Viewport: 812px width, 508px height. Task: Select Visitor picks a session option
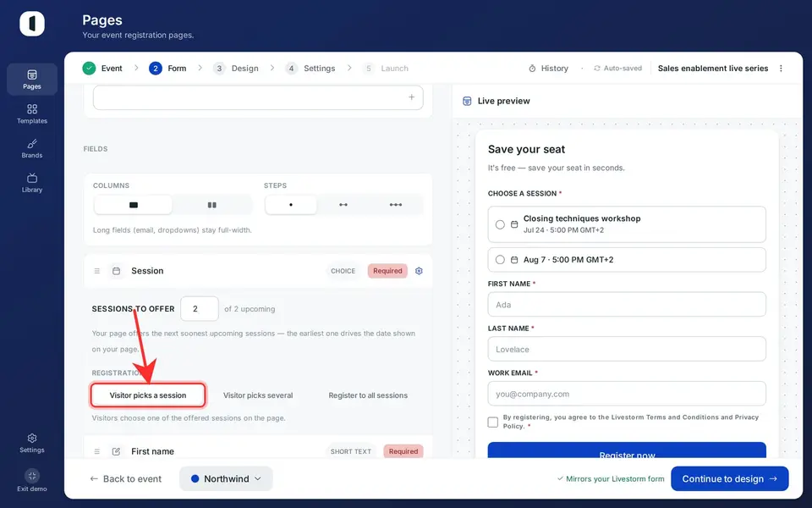click(x=148, y=395)
